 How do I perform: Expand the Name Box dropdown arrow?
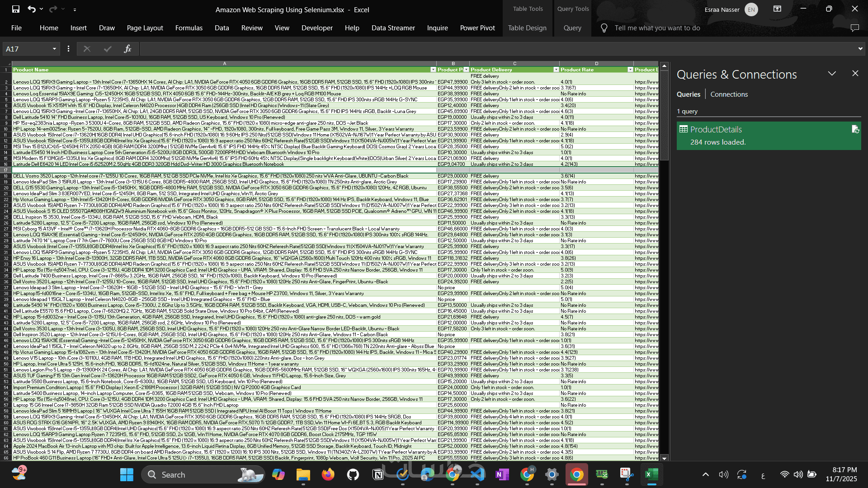pyautogui.click(x=54, y=49)
